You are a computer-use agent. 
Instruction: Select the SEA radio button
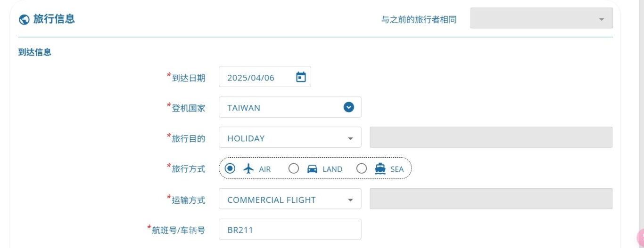click(x=362, y=168)
